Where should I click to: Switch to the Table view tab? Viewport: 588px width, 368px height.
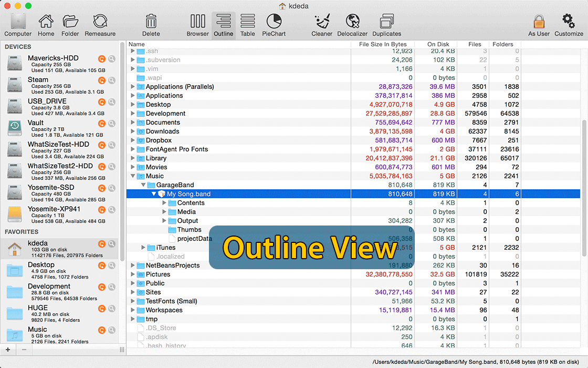coord(248,24)
